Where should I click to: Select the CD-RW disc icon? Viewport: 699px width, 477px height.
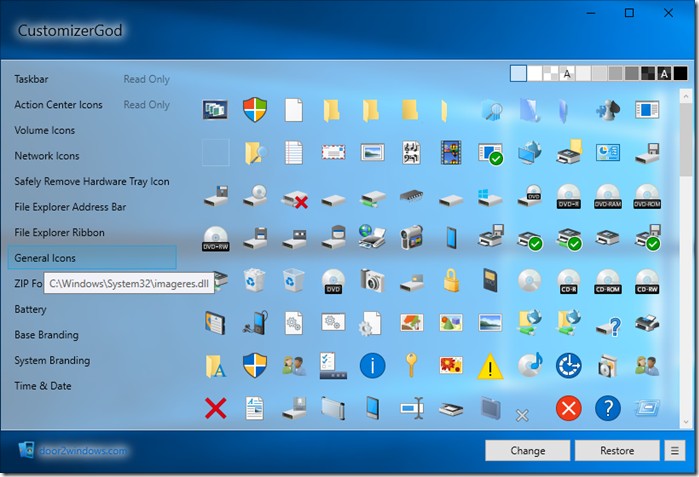[x=647, y=282]
